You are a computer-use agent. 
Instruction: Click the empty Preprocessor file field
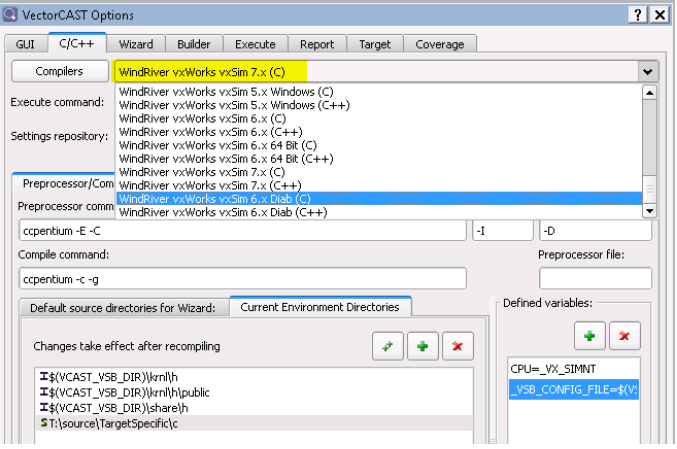(595, 278)
